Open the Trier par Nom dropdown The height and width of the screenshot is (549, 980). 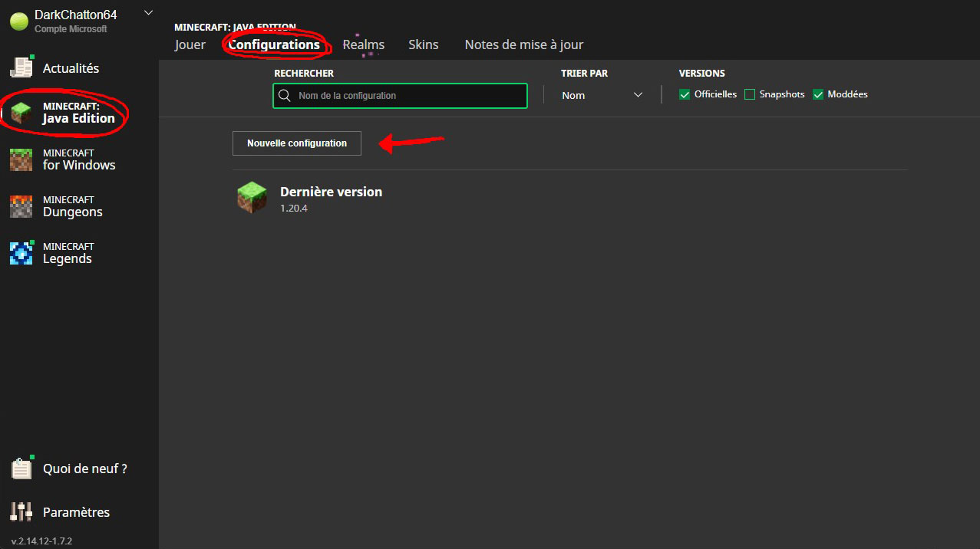pos(602,95)
